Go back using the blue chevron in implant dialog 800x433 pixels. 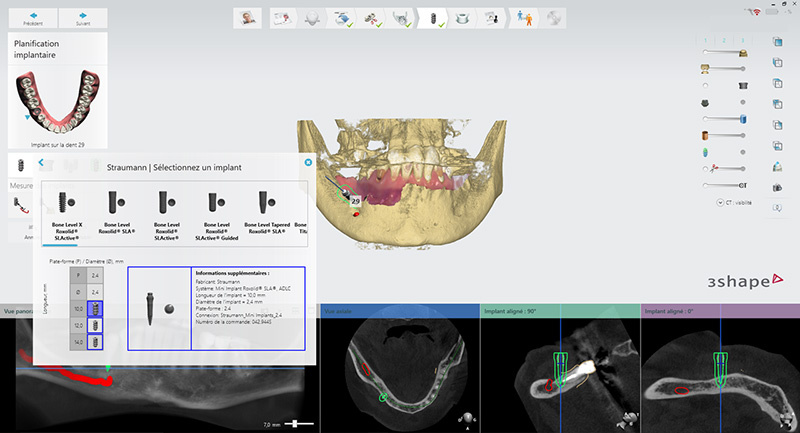[41, 163]
